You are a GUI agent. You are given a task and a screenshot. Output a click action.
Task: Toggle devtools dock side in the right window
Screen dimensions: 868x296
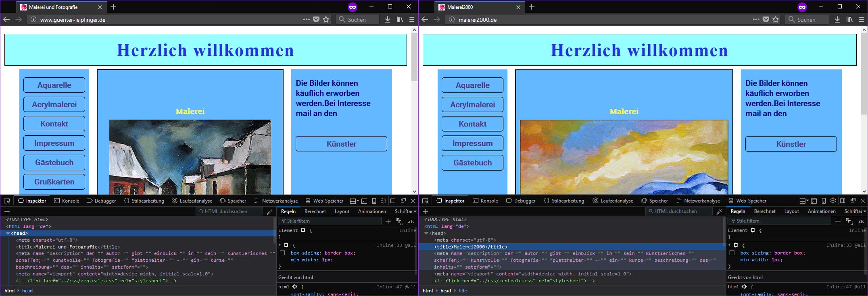843,201
